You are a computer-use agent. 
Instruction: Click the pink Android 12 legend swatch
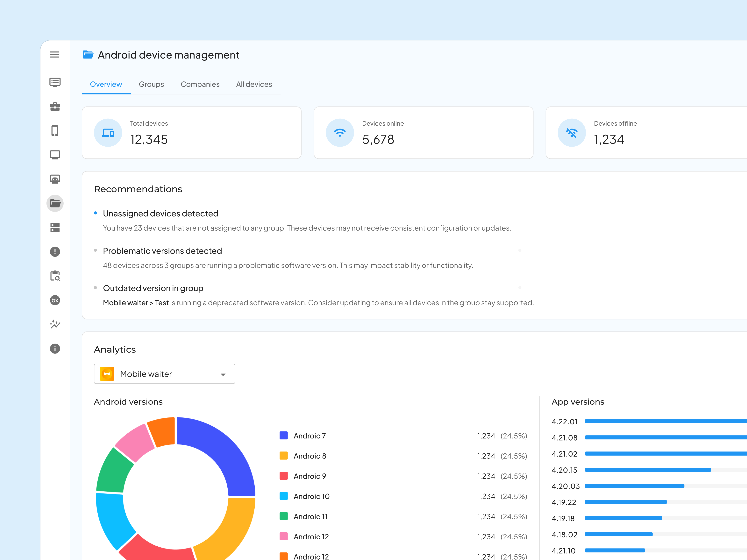click(284, 536)
